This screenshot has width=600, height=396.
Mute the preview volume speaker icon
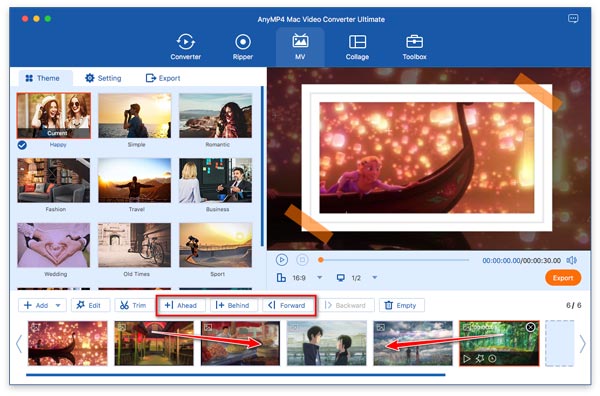click(x=571, y=260)
